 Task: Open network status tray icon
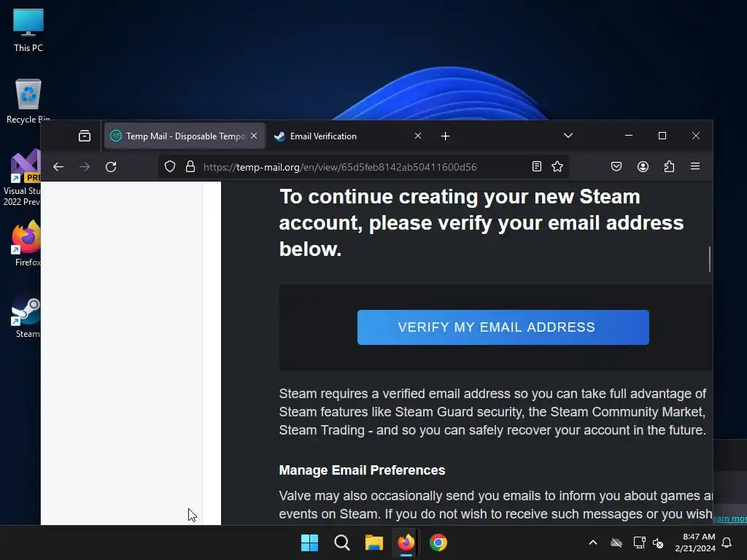(x=639, y=542)
